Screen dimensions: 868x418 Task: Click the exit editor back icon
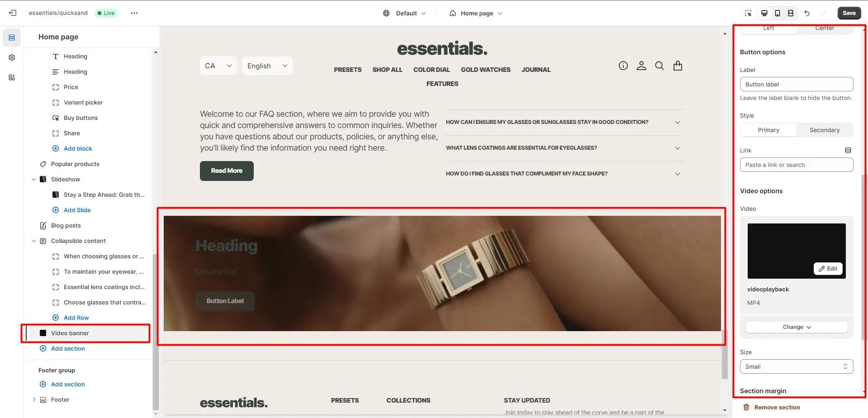click(x=13, y=13)
